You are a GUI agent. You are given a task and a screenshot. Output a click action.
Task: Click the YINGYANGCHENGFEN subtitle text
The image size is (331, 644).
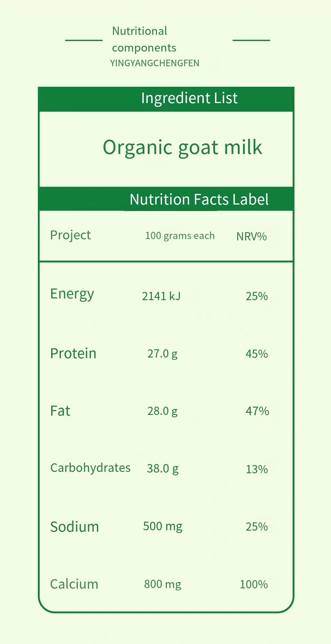155,63
